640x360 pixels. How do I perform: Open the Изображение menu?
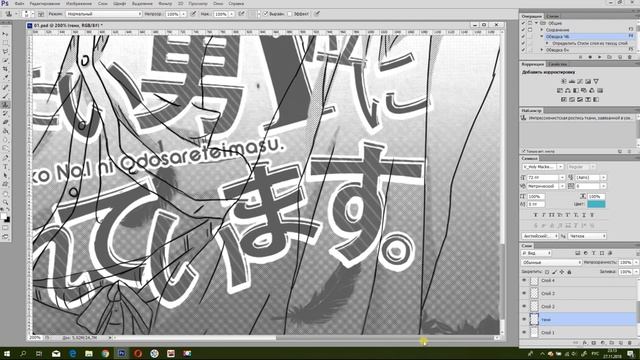coord(79,3)
